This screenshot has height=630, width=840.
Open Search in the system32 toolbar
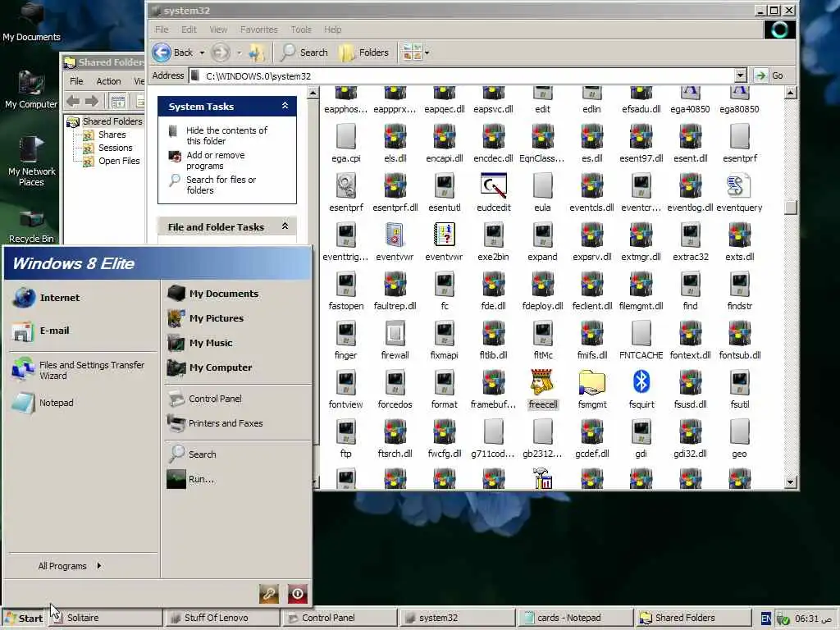(x=304, y=52)
